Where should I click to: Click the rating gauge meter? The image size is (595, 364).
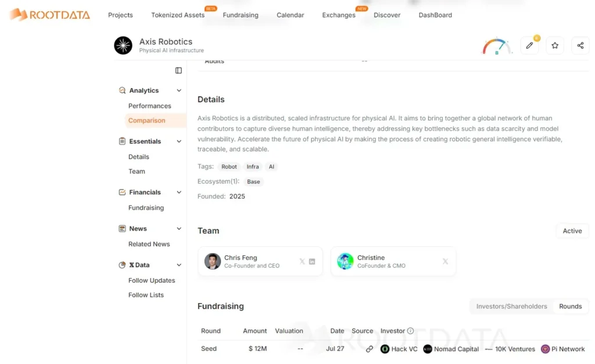coord(496,46)
